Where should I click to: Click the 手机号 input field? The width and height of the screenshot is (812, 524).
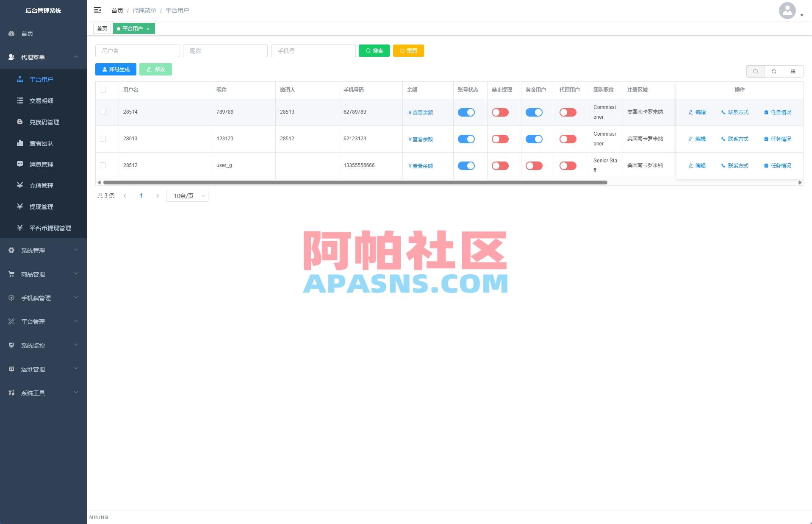(x=313, y=50)
